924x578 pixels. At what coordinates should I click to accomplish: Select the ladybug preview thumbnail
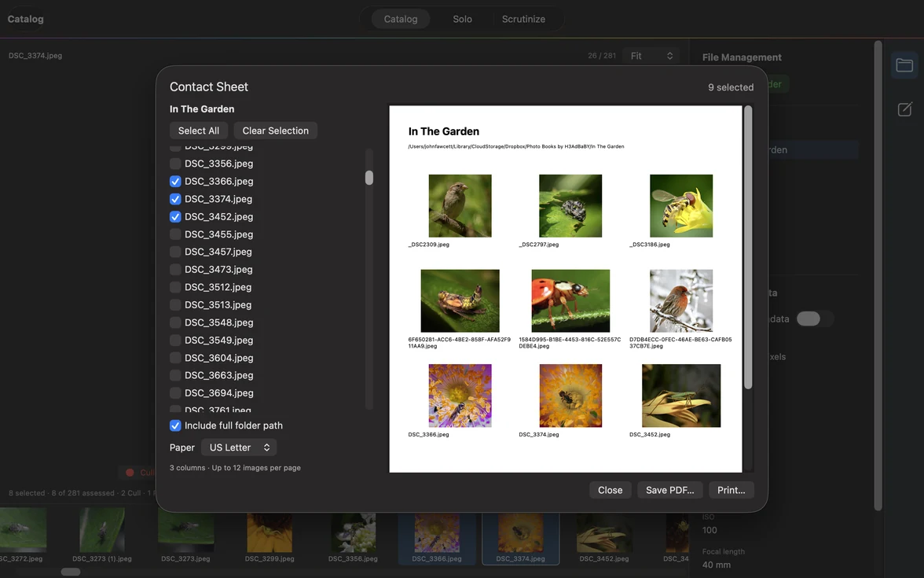(x=570, y=300)
